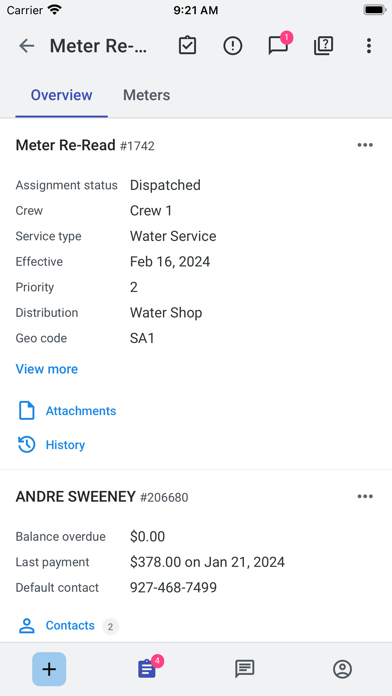
Task: Tap the History clock icon
Action: 27,445
